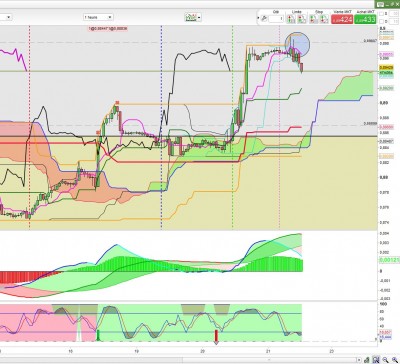Open the dropdown arrow beside the chart style icon
The height and width of the screenshot is (364, 400).
[x=199, y=17]
